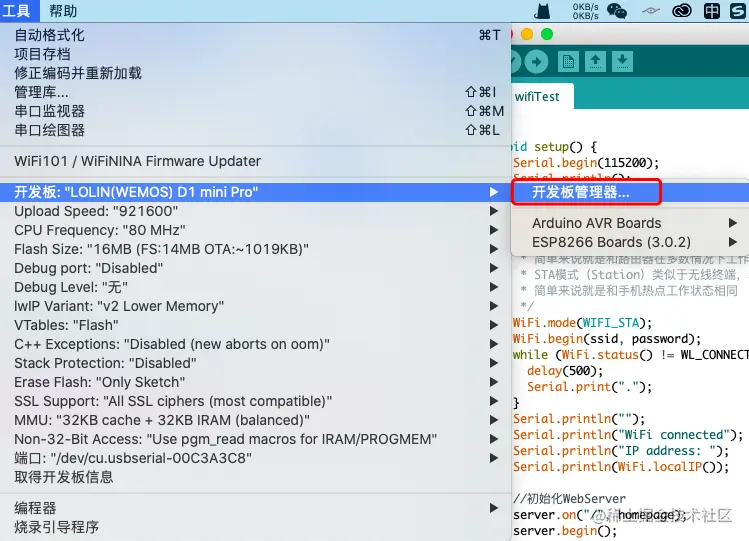Click the S icon in the menu bar
The height and width of the screenshot is (541, 749).
pyautogui.click(x=738, y=11)
